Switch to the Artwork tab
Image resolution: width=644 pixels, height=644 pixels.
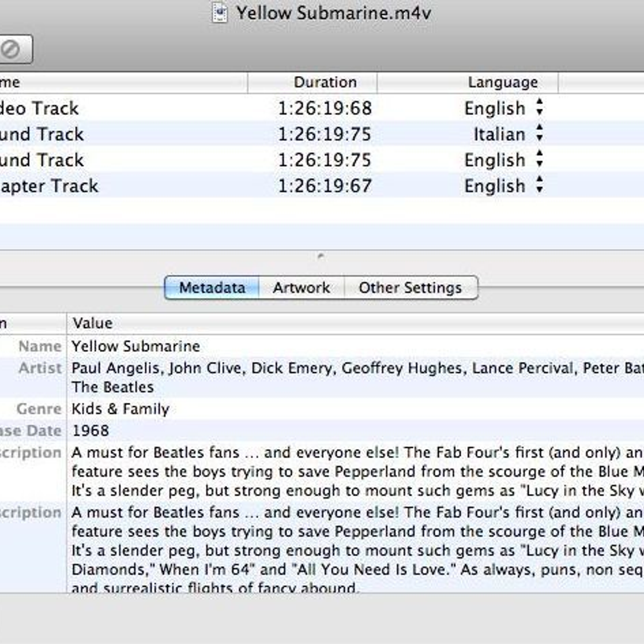[301, 288]
